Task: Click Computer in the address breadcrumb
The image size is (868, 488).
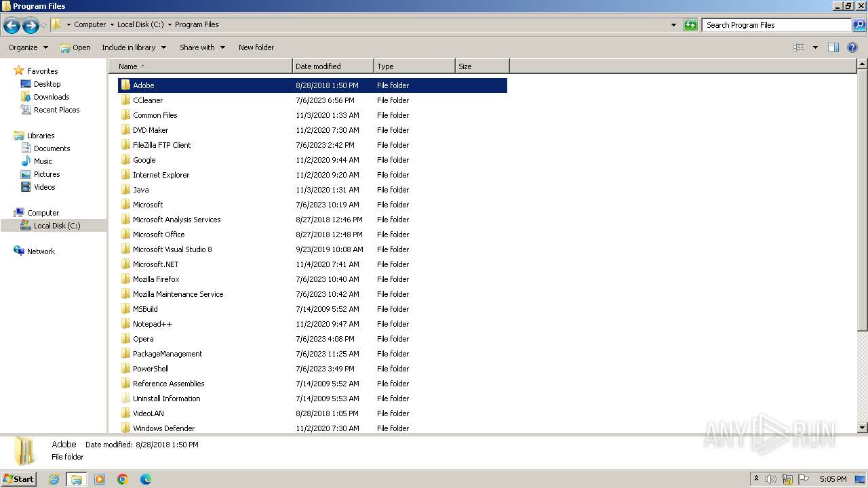Action: [x=90, y=24]
